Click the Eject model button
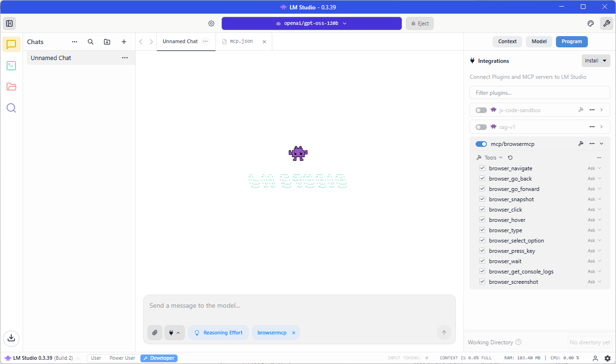 pos(420,23)
